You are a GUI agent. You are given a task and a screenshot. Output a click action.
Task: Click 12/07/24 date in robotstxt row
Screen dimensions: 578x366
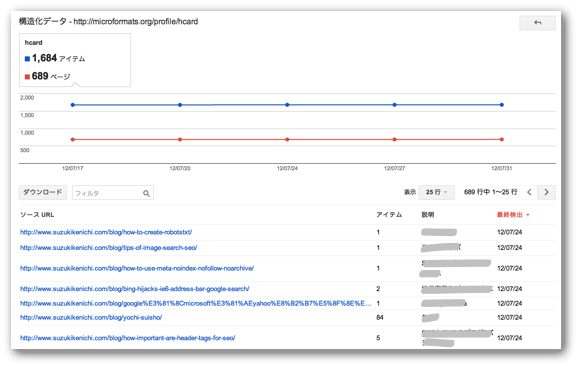point(509,232)
